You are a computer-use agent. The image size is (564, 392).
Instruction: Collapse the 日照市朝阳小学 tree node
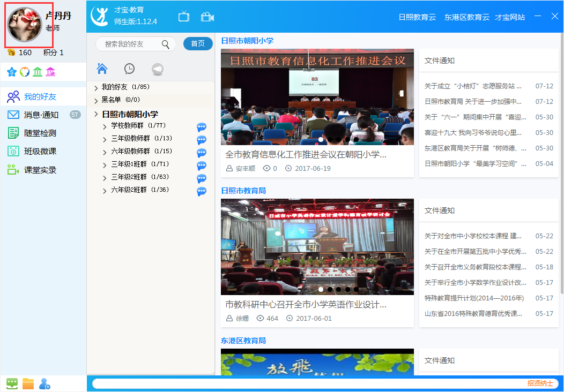(x=96, y=114)
